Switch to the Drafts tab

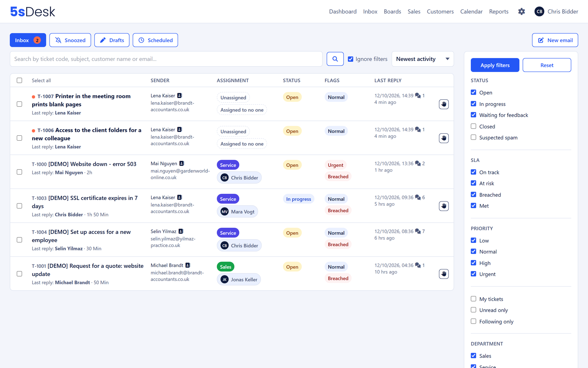(x=112, y=40)
